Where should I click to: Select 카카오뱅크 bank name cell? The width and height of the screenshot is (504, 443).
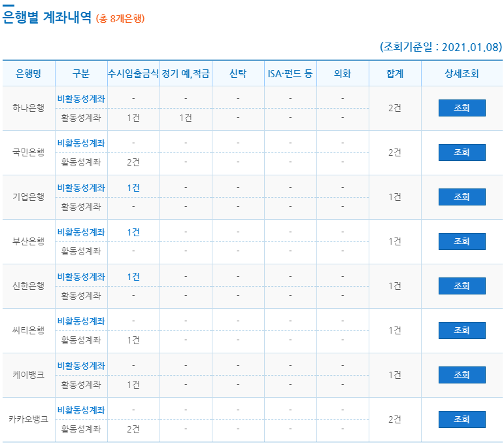(29, 419)
